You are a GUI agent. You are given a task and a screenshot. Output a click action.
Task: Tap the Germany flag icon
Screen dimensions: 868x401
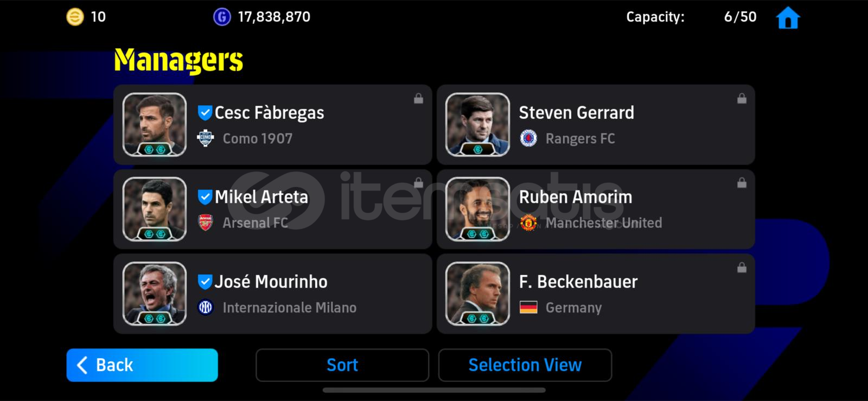tap(528, 308)
